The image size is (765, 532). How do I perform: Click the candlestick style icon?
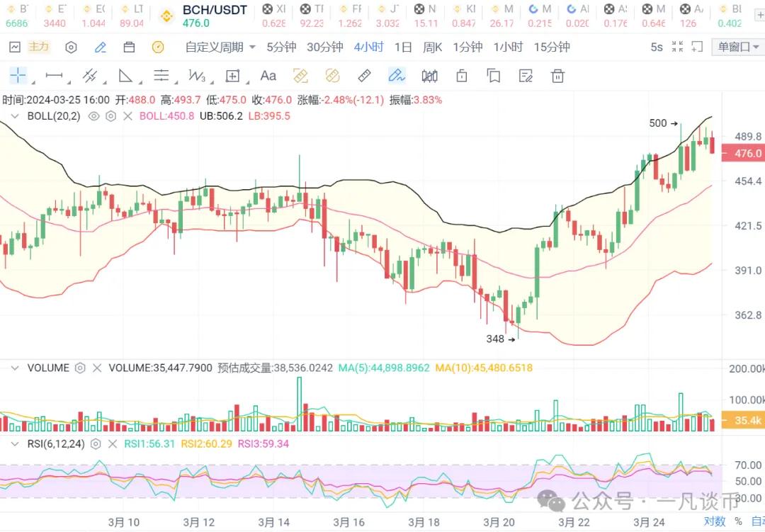[x=429, y=76]
